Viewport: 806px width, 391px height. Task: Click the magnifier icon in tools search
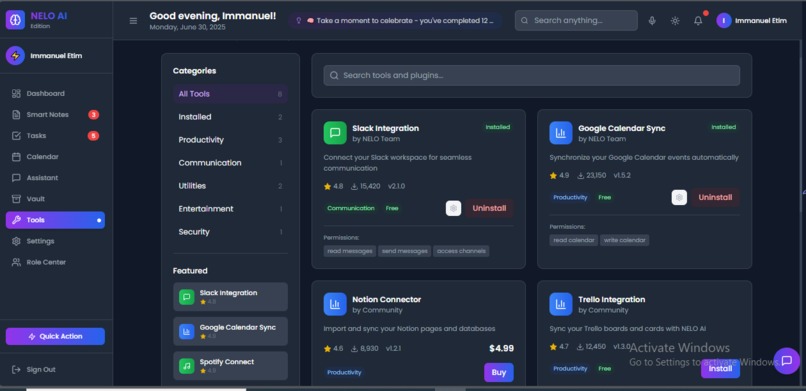pyautogui.click(x=334, y=76)
